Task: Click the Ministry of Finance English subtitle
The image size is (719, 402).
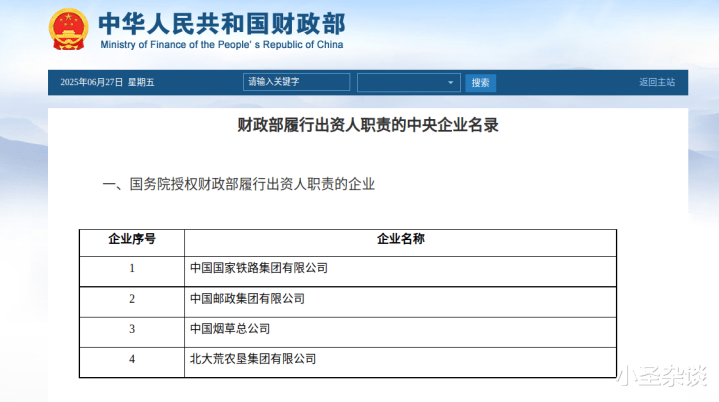Action: pos(222,44)
